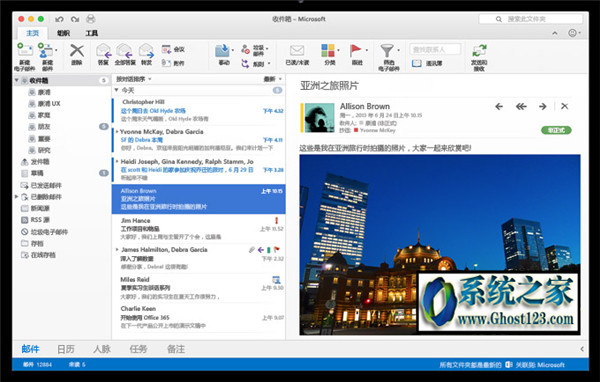The width and height of the screenshot is (600, 382).
Task: Click the New Email envelope icon
Action: click(x=25, y=50)
